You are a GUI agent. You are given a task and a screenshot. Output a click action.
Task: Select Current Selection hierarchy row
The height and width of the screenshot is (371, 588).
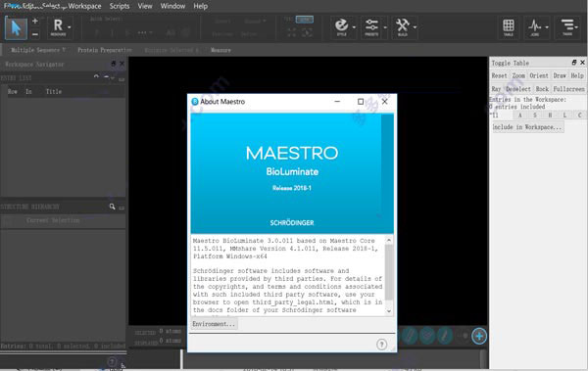click(63, 220)
